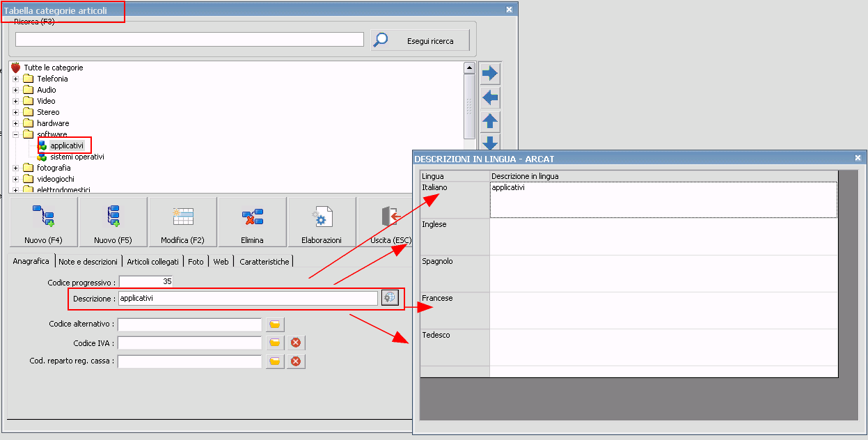
Task: Click the Codice alternativo field
Action: coord(189,324)
